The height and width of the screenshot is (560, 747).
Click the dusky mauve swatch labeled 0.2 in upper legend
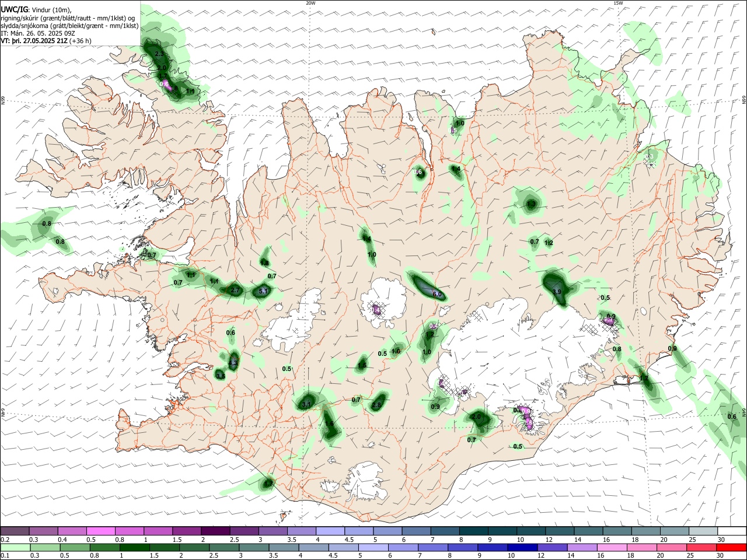click(x=15, y=531)
